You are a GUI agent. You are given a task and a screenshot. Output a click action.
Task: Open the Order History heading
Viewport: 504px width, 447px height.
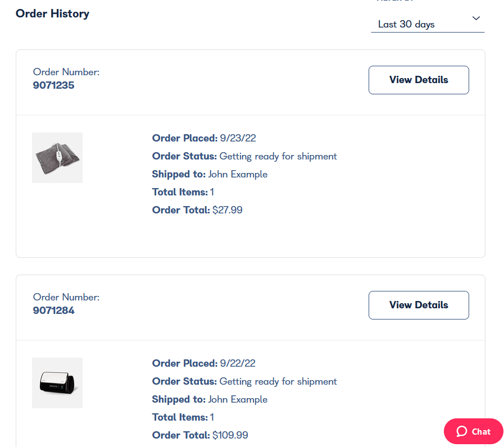[x=52, y=13]
